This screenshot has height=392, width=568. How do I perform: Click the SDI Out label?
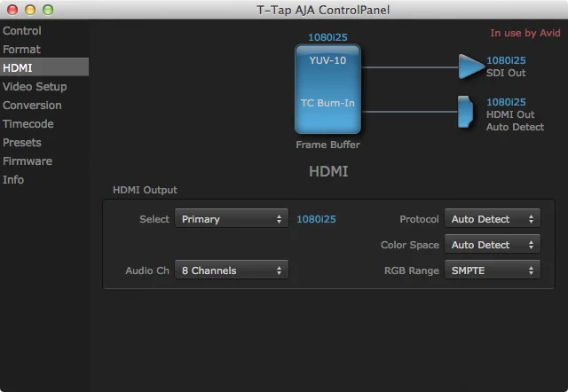coord(506,73)
